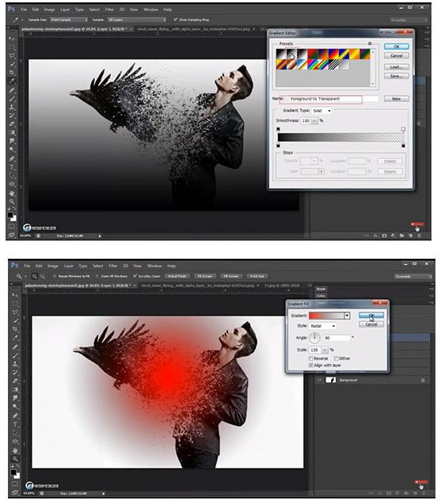The width and height of the screenshot is (441, 504).
Task: Enable the Reverse checkbox
Action: pos(310,358)
